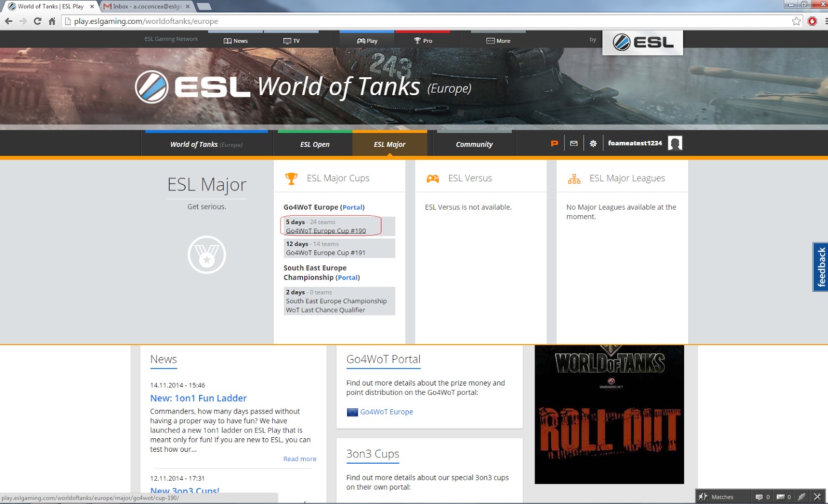Click Read more under 1on1 Fun Ladder
Screen dimensions: 828x504
[x=300, y=459]
